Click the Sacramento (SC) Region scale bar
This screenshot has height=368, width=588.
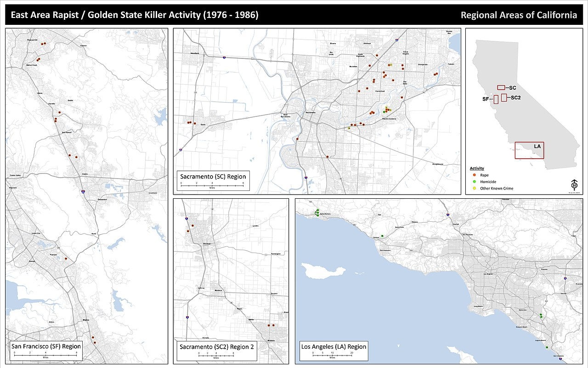[212, 185]
